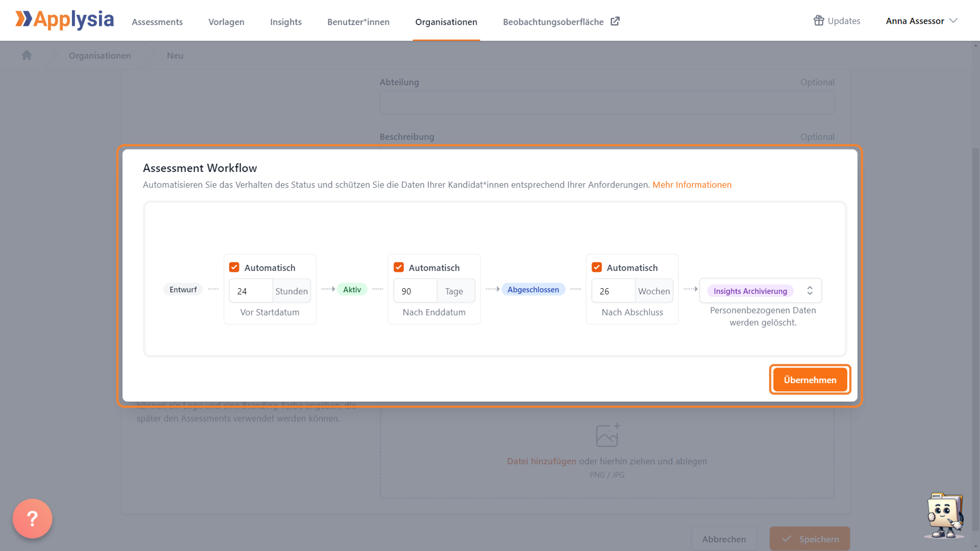Click the Applysia logo
The image size is (980, 551).
[65, 20]
